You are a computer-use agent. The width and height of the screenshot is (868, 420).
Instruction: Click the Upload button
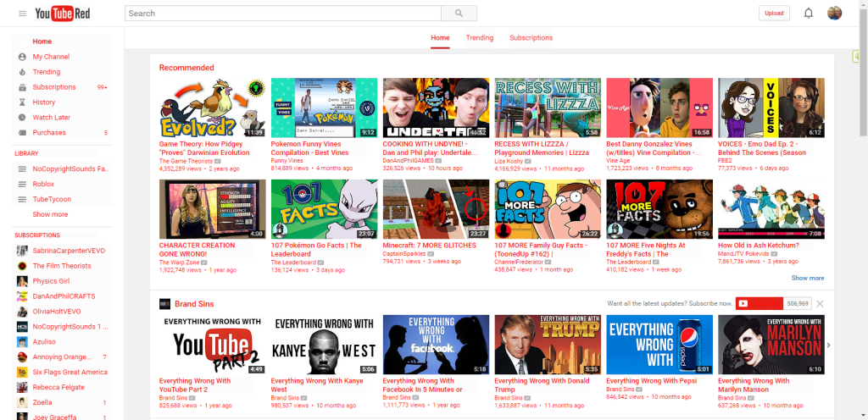774,14
